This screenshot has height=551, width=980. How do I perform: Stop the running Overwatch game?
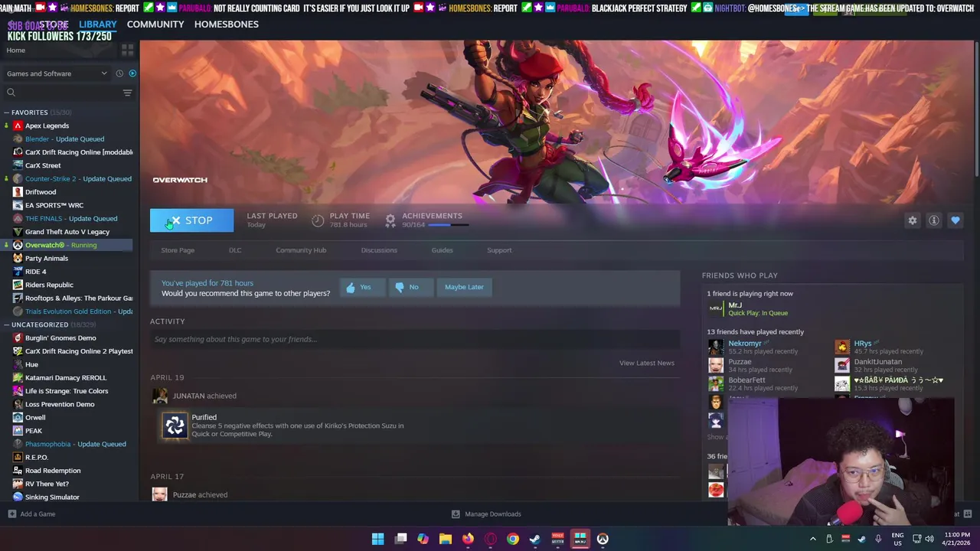click(191, 220)
